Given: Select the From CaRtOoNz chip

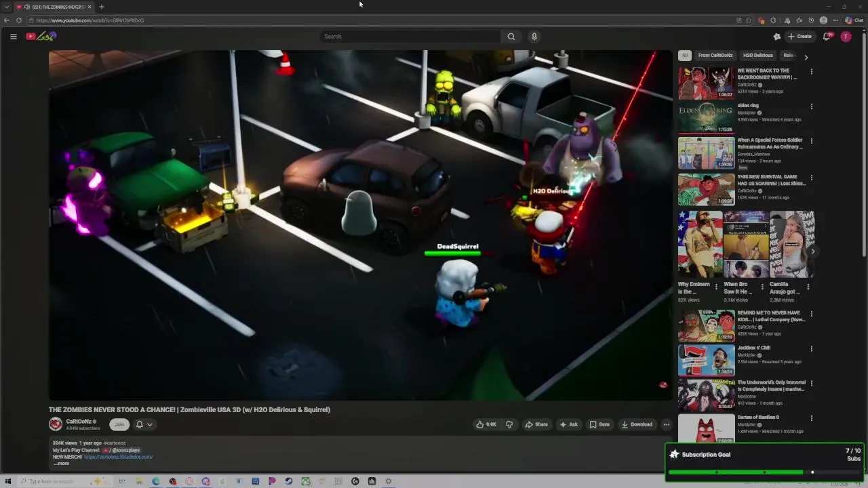Looking at the screenshot, I should pyautogui.click(x=715, y=56).
